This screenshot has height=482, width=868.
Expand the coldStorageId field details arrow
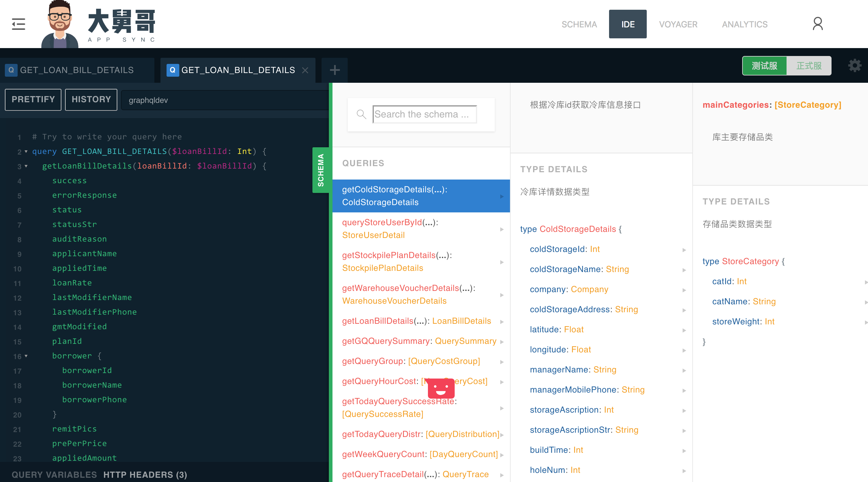(x=684, y=250)
